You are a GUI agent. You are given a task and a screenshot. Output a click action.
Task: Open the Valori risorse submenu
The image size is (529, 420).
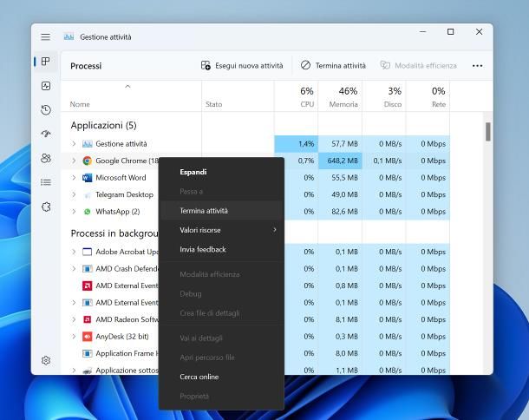click(x=221, y=230)
